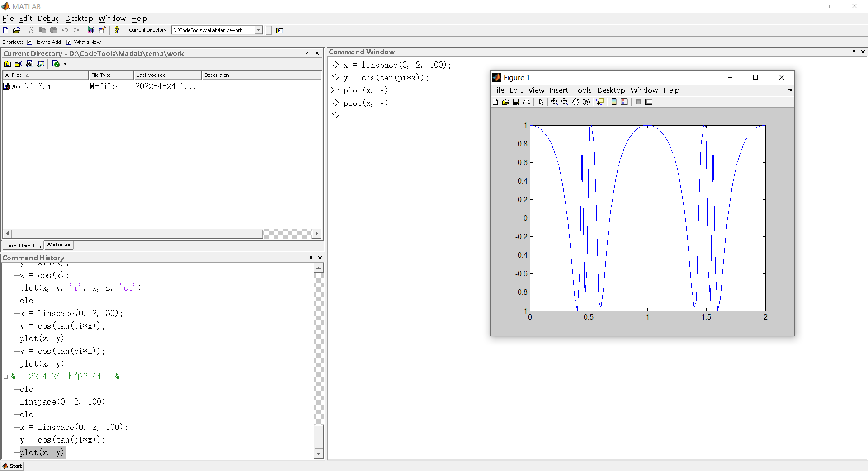Cut selection using scissors icon

(31, 30)
